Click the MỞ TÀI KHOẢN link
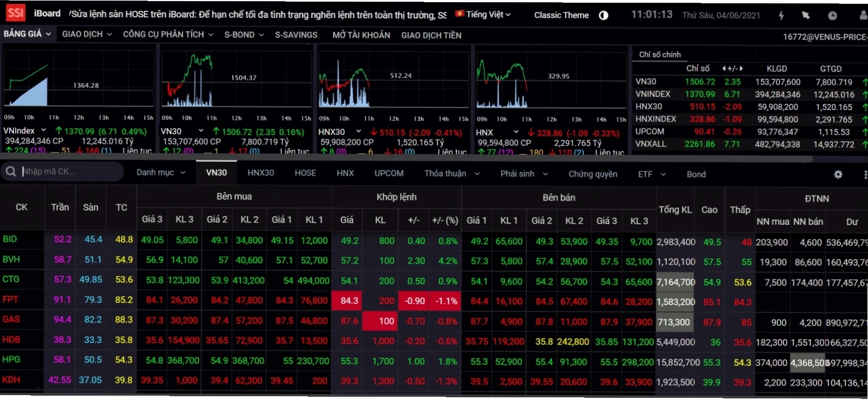 [361, 35]
